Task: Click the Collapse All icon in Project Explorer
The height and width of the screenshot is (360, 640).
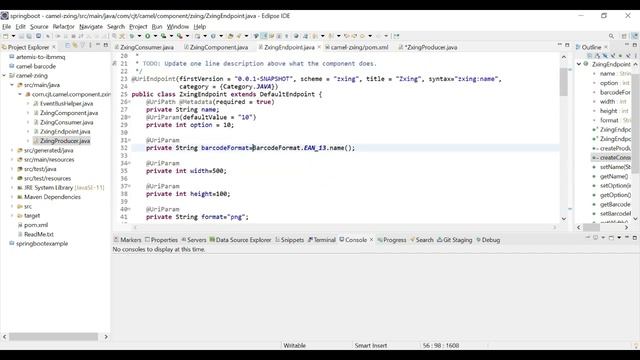Action: tap(67, 45)
